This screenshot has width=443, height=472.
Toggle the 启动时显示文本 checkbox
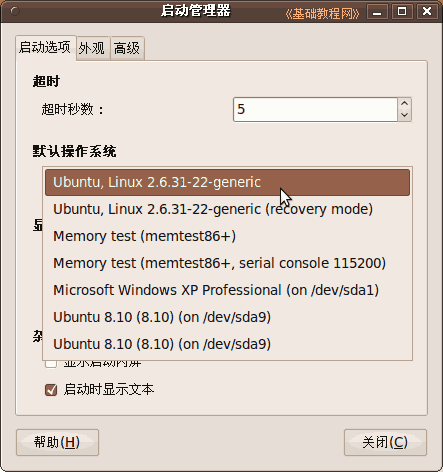click(x=51, y=390)
